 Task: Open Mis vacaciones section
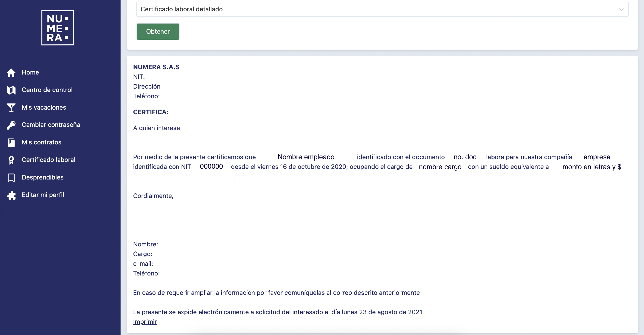[44, 107]
